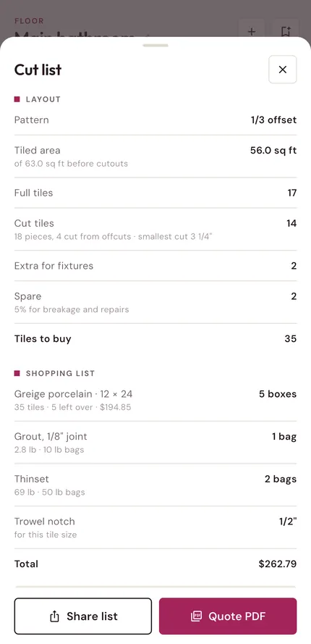This screenshot has width=311, height=644.
Task: Tap the Spare 5% breakage row
Action: tap(155, 302)
